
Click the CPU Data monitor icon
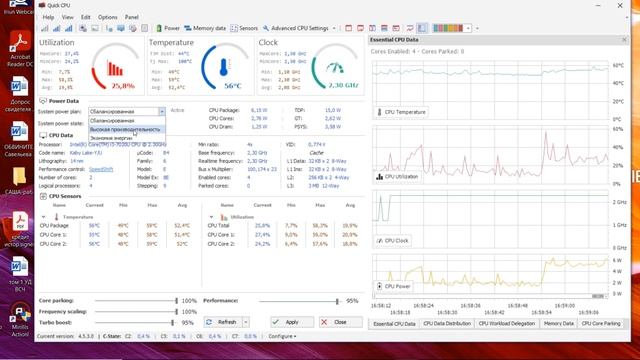(x=43, y=135)
